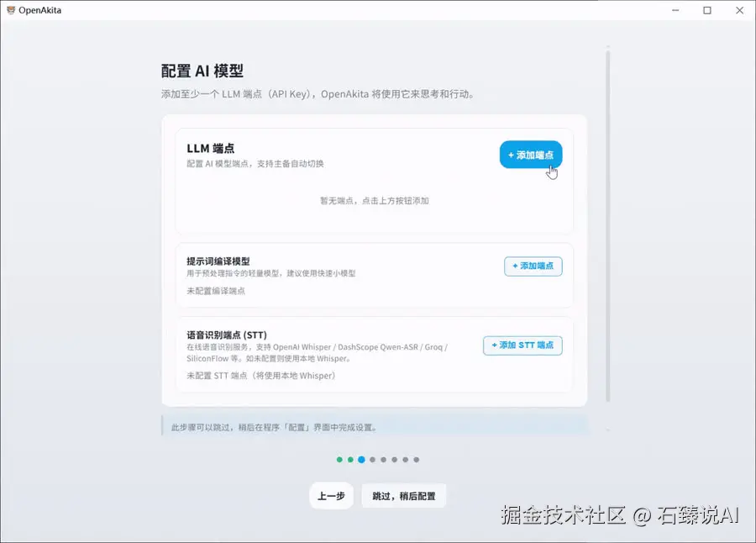Click the active blue step indicator dot
756x543 pixels.
[362, 460]
